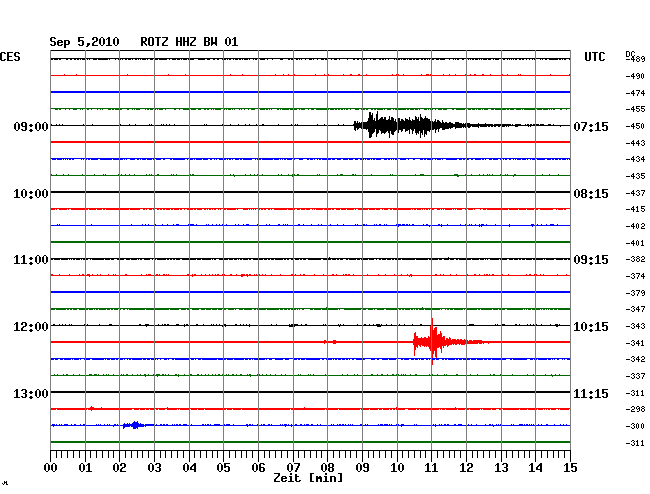This screenshot has height=494, width=650.
Task: Select the DC value -455
Action: [635, 109]
